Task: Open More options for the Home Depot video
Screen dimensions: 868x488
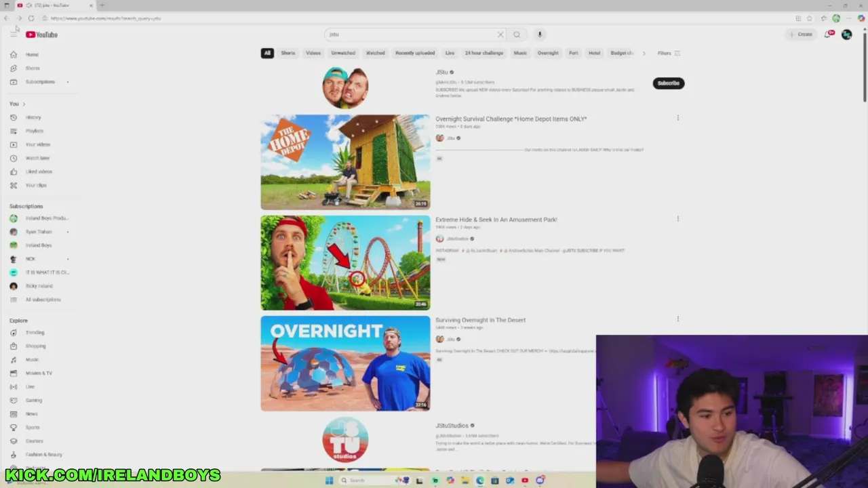Action: (x=677, y=118)
